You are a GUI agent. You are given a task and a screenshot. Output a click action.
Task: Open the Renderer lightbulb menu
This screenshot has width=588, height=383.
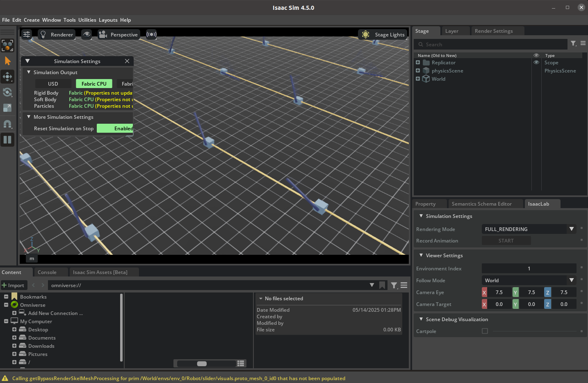point(57,34)
